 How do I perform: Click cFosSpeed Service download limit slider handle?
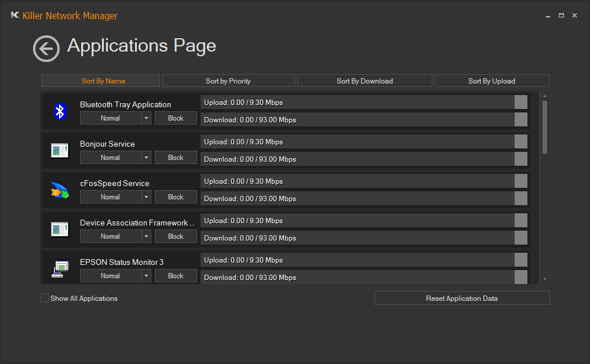point(521,198)
